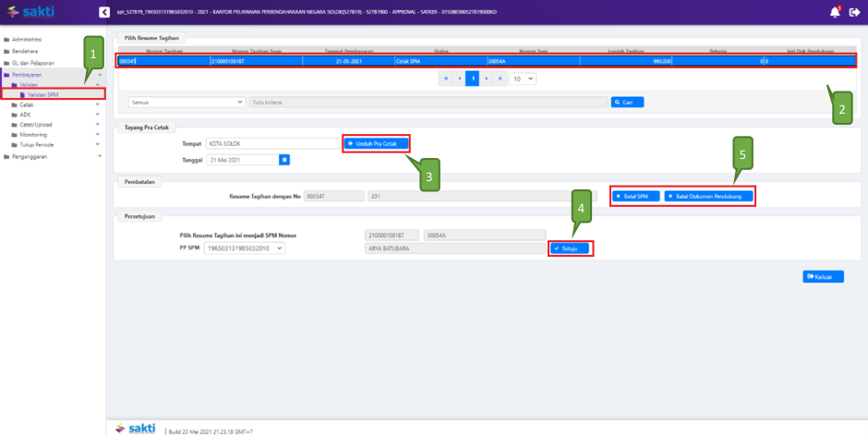Open the GL dan Pelaporan menu
The image size is (868, 437).
pos(35,63)
